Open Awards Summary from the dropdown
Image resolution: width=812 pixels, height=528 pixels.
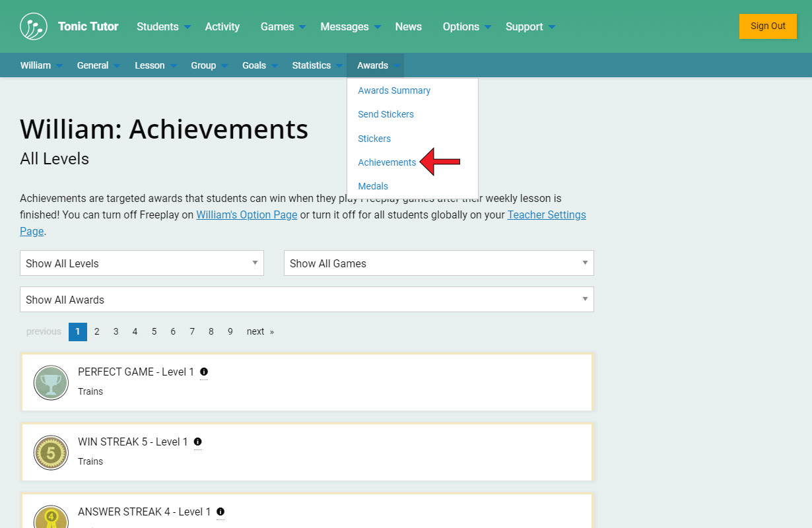tap(394, 90)
